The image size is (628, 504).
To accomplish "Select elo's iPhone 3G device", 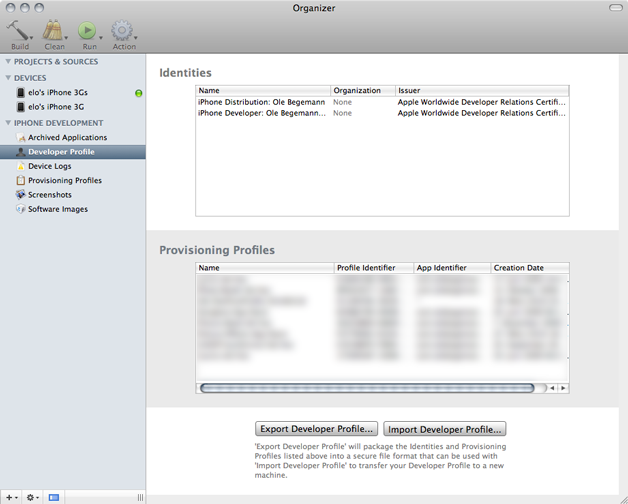I will point(56,106).
